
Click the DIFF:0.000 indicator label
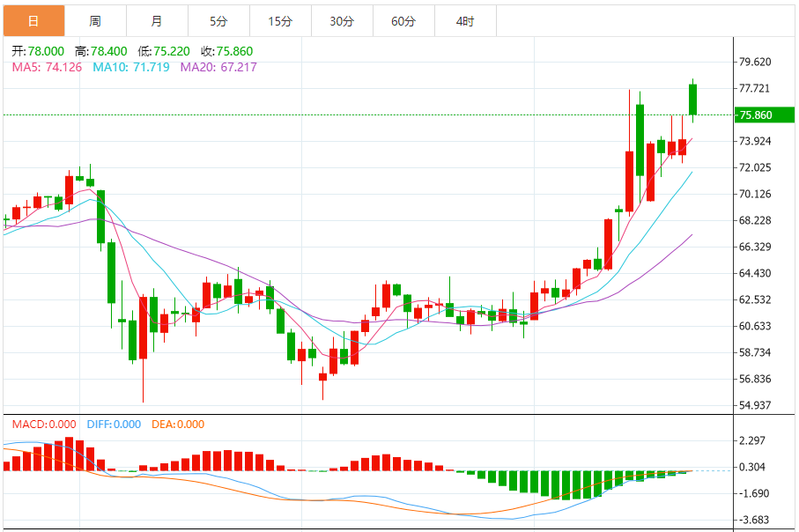[114, 424]
